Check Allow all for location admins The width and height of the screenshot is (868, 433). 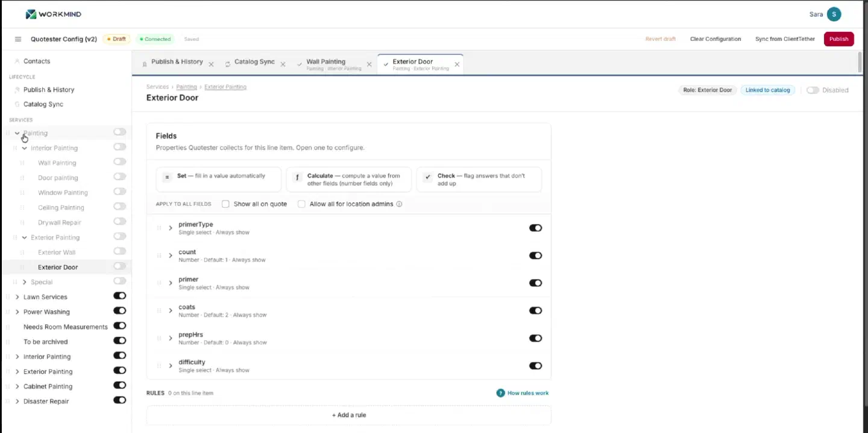pos(301,204)
